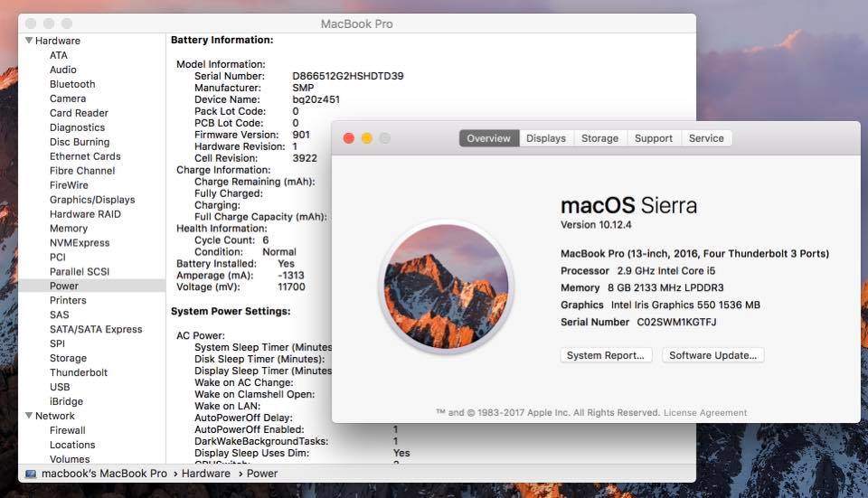This screenshot has height=498, width=868.
Task: Select SATA/SATA Express in the sidebar
Action: point(97,329)
